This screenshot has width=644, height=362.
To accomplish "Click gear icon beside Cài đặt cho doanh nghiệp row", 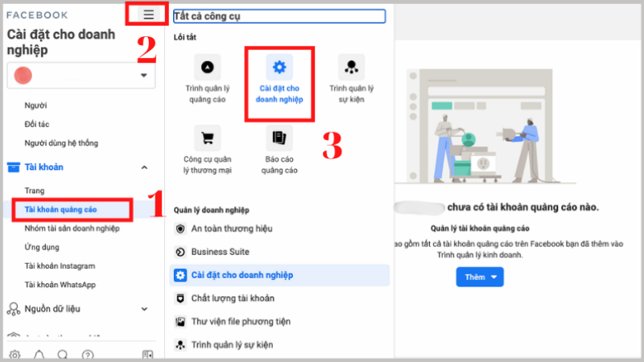I will pyautogui.click(x=180, y=275).
